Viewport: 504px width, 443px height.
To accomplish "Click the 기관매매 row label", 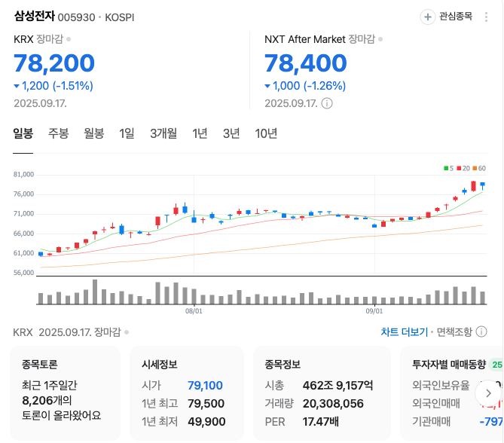I will click(x=432, y=421).
